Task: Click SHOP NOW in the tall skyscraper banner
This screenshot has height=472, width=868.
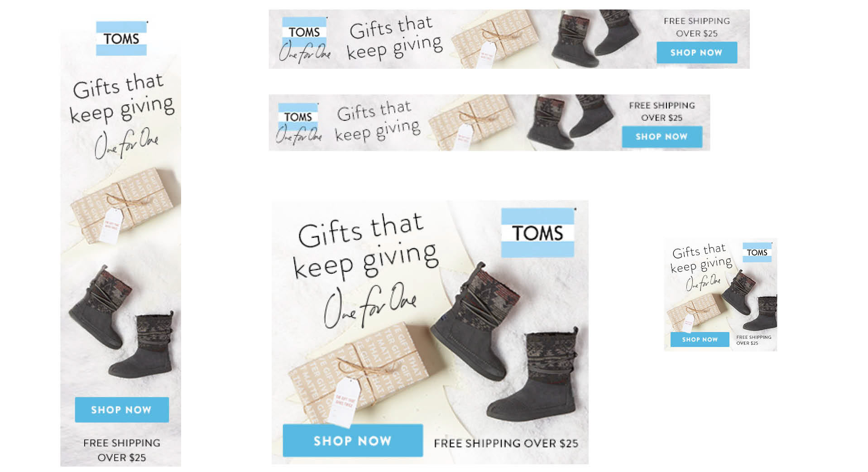Action: tap(122, 409)
